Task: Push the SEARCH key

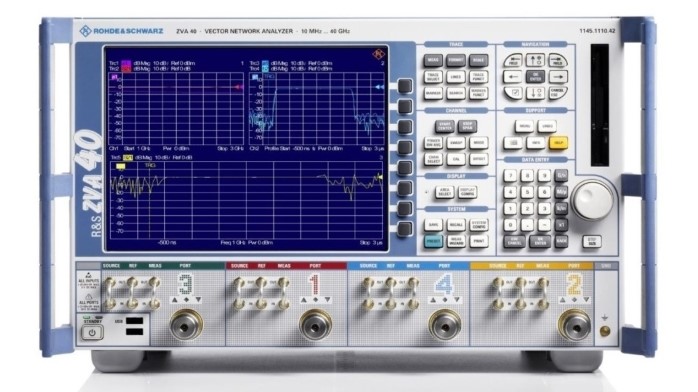Action: [455, 93]
